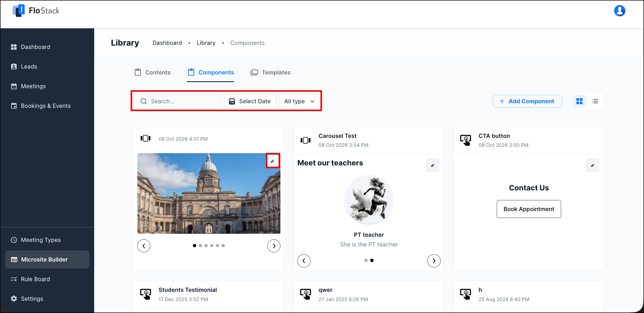Go to next slide of building carousel
The height and width of the screenshot is (313, 644).
pos(274,246)
